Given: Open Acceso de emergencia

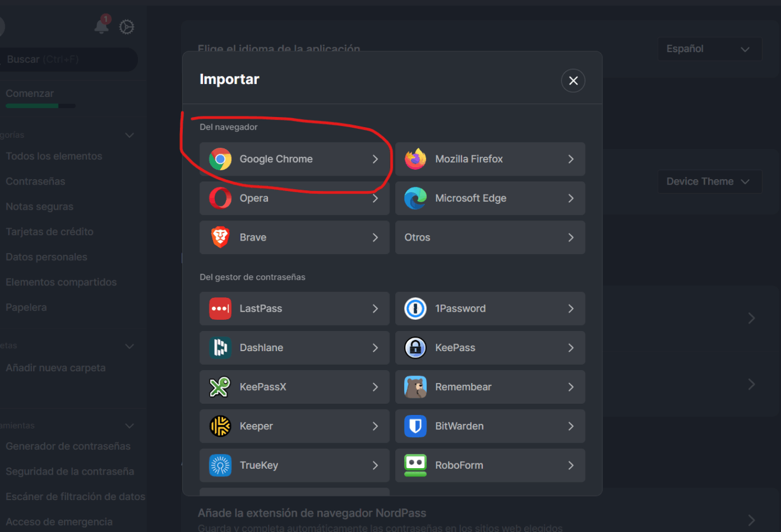Looking at the screenshot, I should (59, 522).
